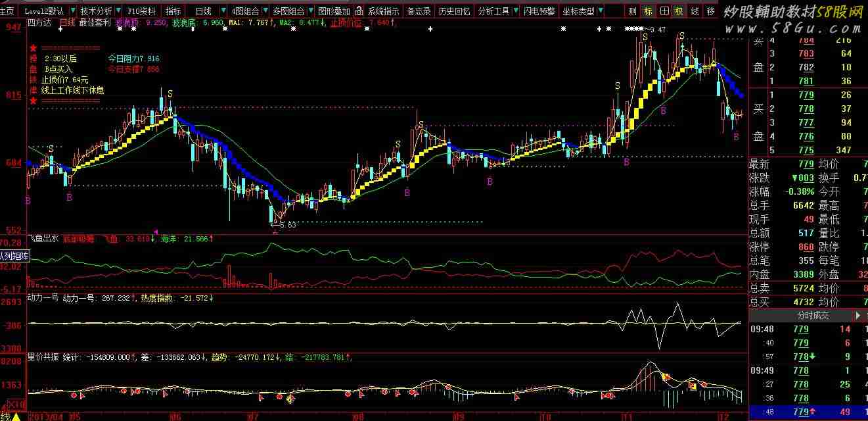This screenshot has width=868, height=421.
Task: Click the 最佳套利 indicator name
Action: coord(95,22)
